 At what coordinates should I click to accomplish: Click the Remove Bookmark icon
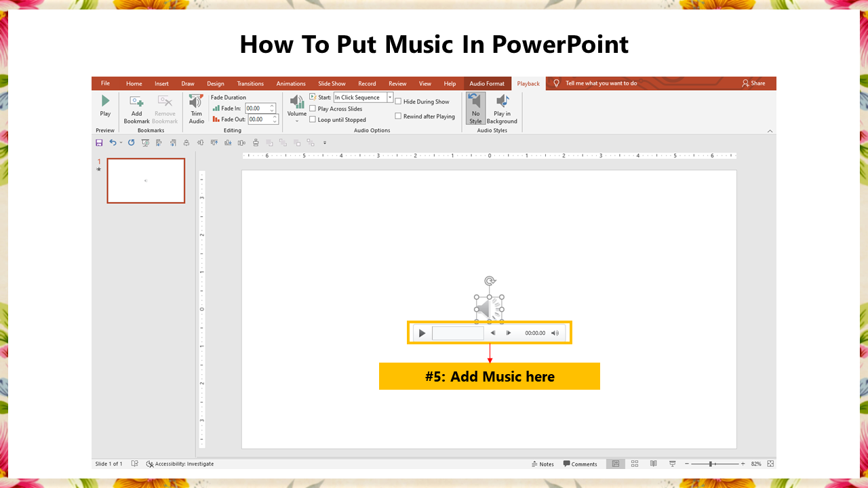[x=165, y=101]
